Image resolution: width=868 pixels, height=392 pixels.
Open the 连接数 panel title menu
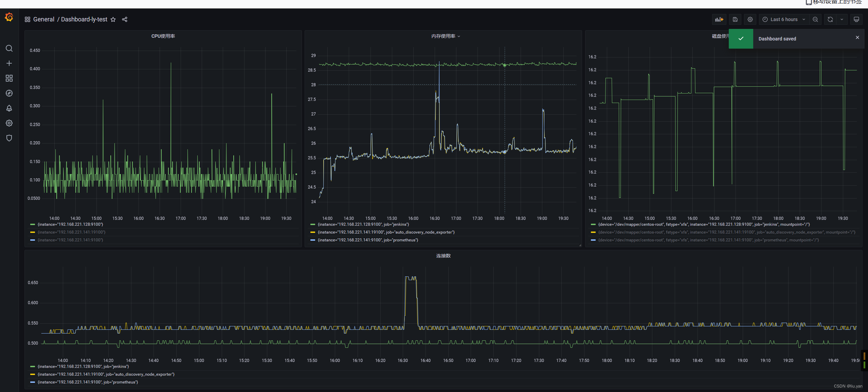click(x=443, y=256)
